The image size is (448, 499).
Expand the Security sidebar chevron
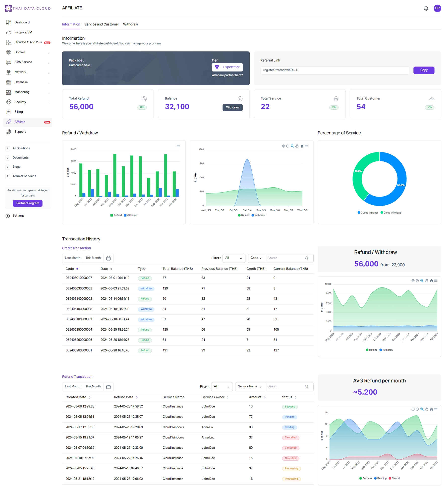pyautogui.click(x=49, y=102)
